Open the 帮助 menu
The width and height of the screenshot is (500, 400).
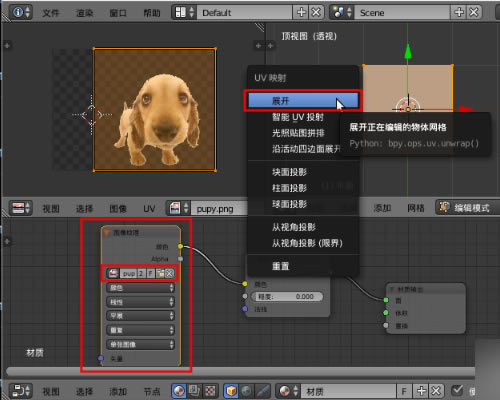[152, 13]
